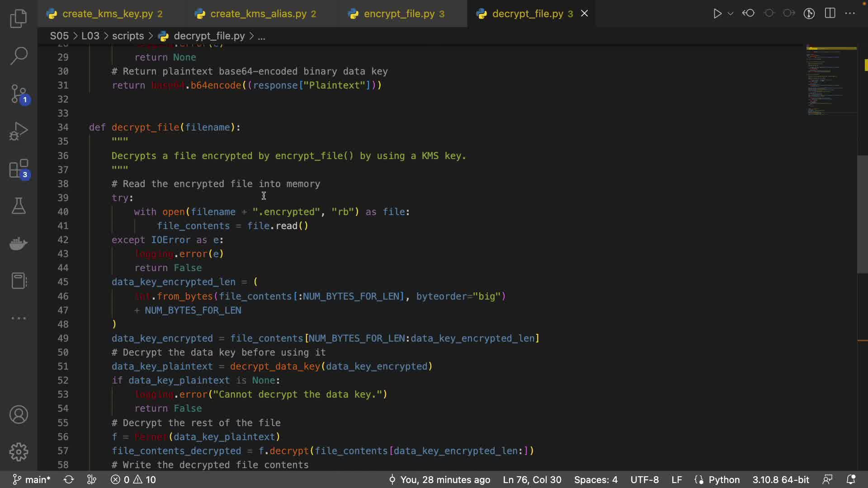Expand additional views ellipsis in activity bar
Viewport: 868px width, 488px height.
[19, 318]
